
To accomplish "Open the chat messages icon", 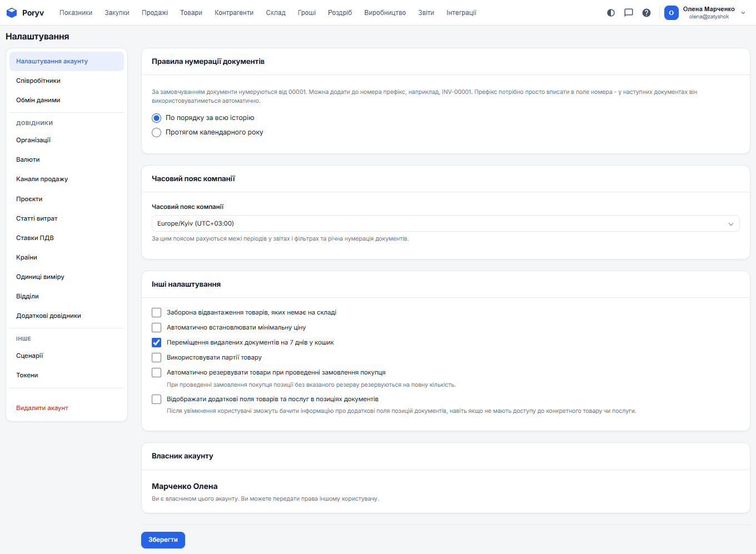I will 629,13.
